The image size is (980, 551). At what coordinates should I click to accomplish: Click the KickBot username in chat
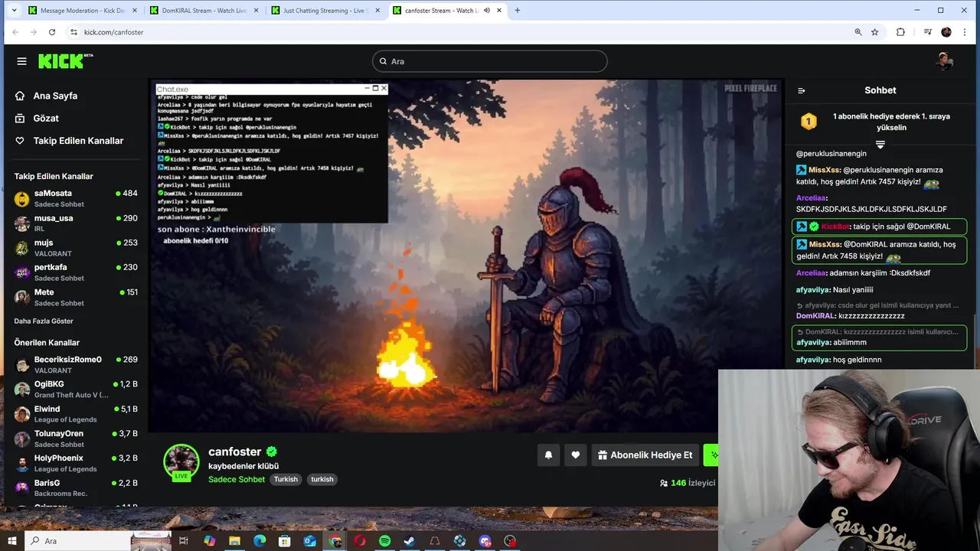tap(835, 227)
